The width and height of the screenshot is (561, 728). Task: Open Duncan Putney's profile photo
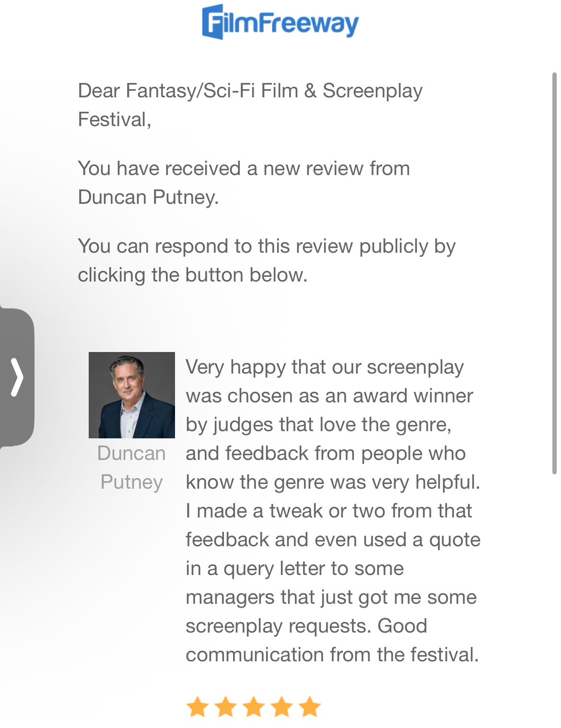pyautogui.click(x=132, y=395)
